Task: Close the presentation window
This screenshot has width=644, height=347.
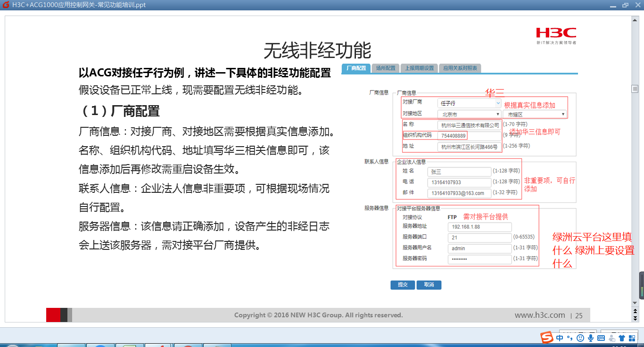Action: tap(637, 5)
